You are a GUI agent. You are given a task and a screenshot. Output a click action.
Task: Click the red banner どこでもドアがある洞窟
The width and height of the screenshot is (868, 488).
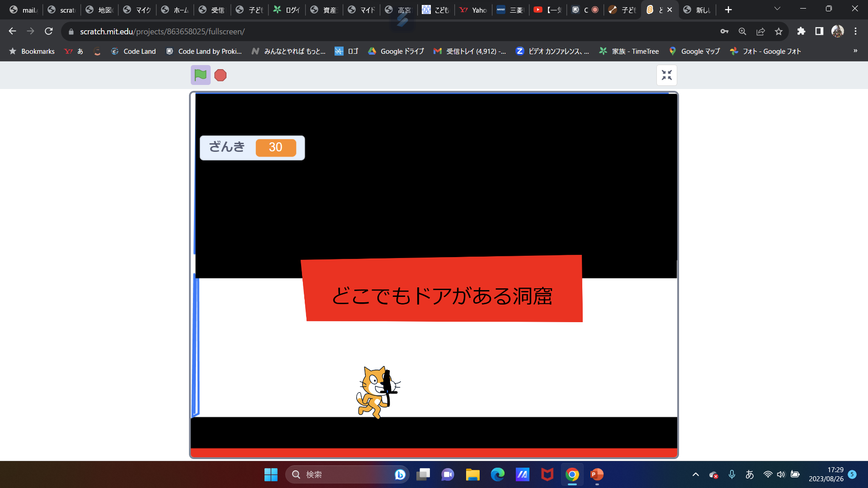(x=442, y=289)
